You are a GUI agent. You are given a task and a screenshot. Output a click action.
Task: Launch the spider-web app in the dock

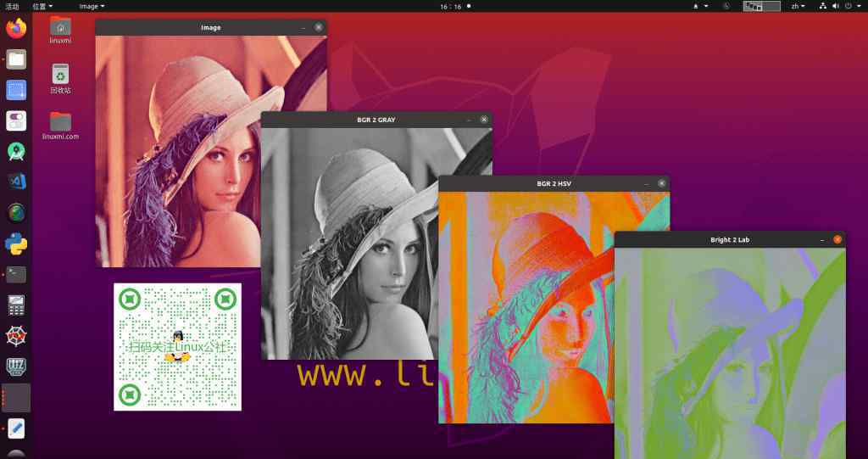(16, 336)
